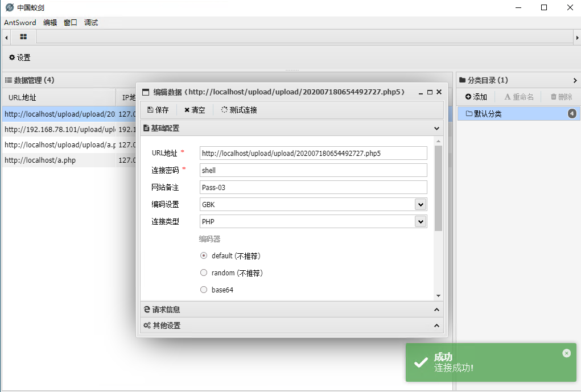This screenshot has height=392, width=581.
Task: Open the 编辑 menu
Action: click(x=50, y=23)
